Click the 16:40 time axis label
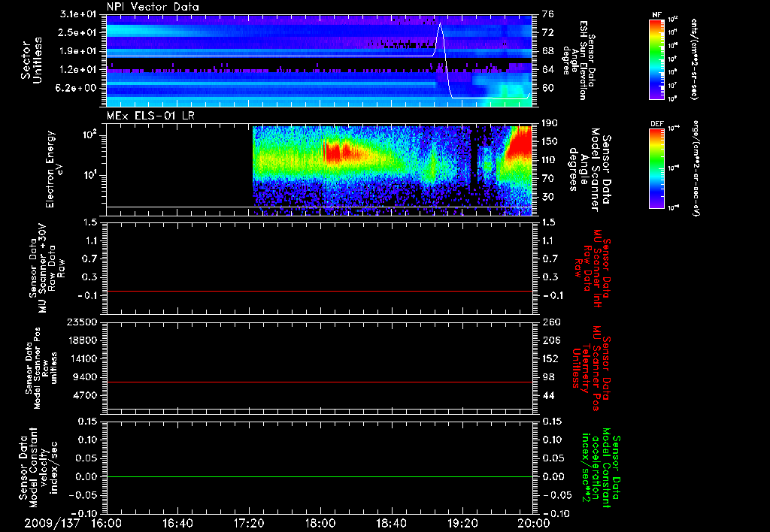 (177, 523)
